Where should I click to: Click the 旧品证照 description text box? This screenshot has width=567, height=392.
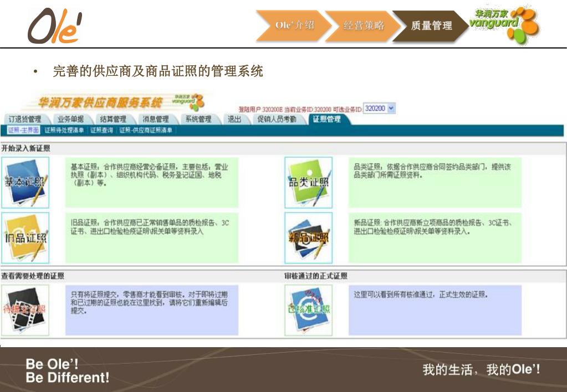tap(152, 238)
